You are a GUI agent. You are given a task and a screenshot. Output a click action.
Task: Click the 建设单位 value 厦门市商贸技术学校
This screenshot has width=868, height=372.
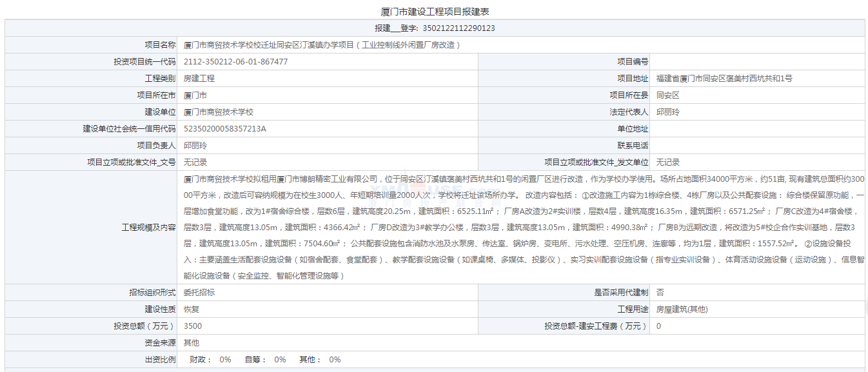[x=219, y=112]
